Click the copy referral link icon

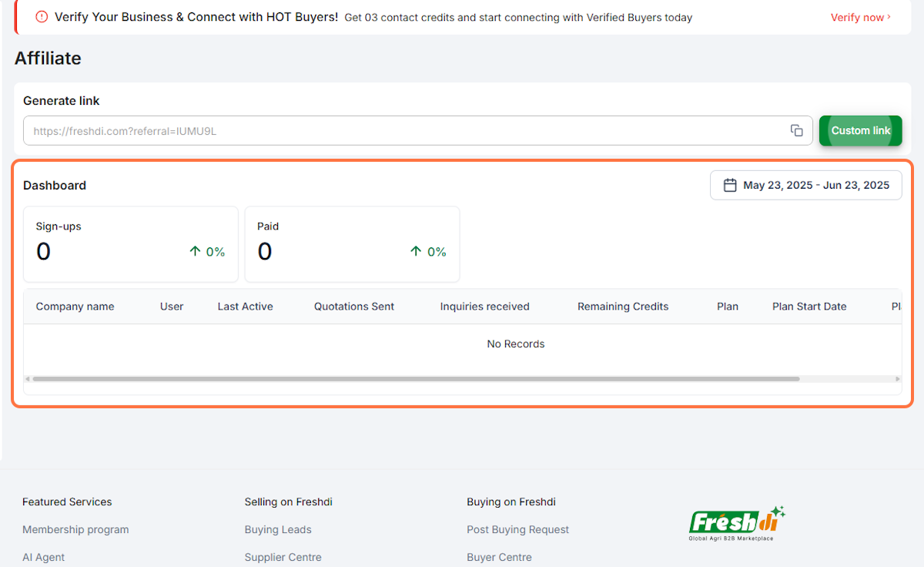[x=797, y=131]
